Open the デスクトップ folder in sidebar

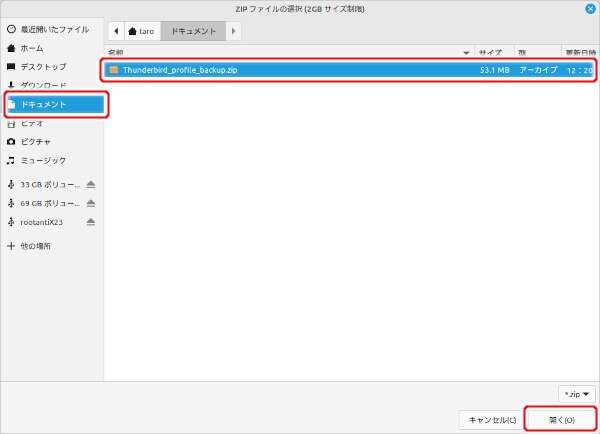tap(43, 66)
